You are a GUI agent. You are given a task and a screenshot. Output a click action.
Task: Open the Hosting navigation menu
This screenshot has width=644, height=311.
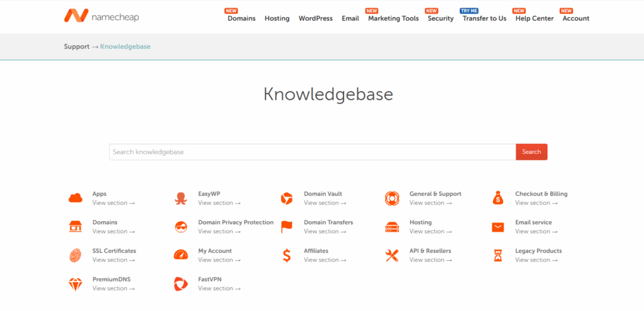click(x=277, y=18)
